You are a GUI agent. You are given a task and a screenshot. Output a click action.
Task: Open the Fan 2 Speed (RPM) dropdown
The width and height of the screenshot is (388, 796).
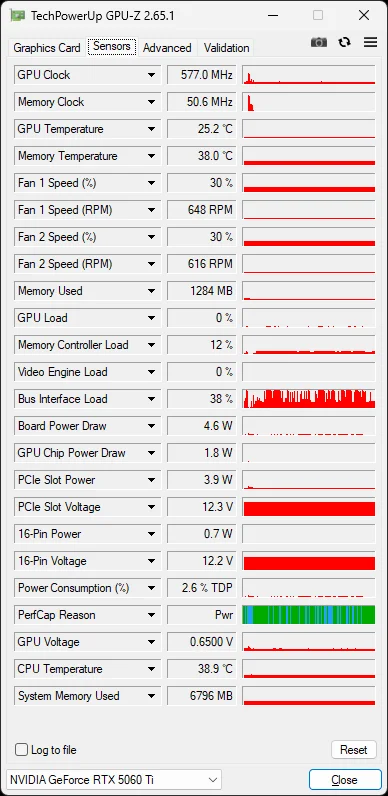[151, 264]
